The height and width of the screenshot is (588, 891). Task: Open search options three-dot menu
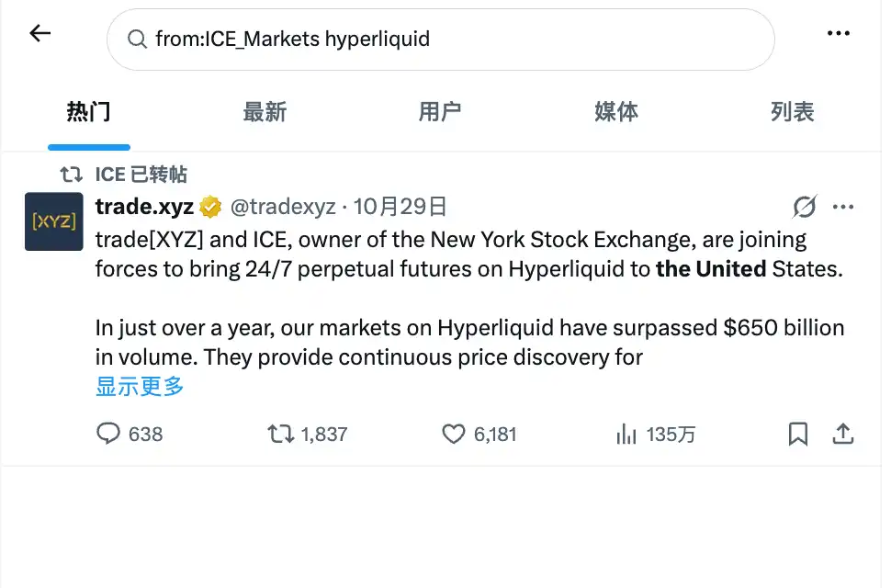click(x=838, y=33)
